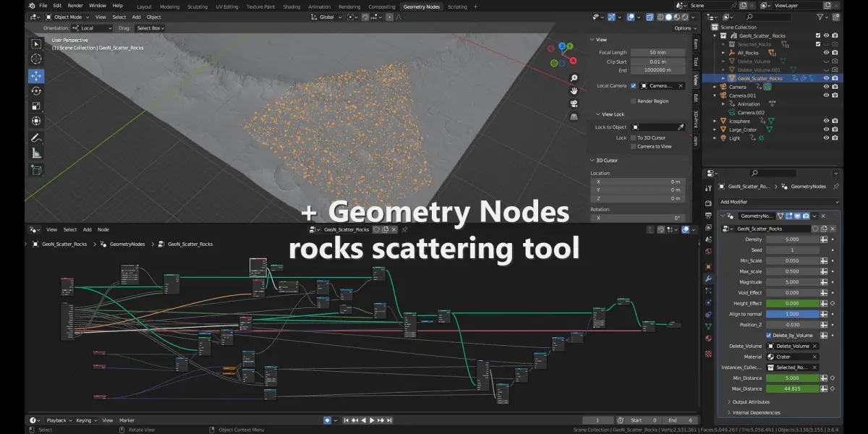Toggle Icosphere visibility eye icon
The width and height of the screenshot is (868, 434).
click(826, 121)
